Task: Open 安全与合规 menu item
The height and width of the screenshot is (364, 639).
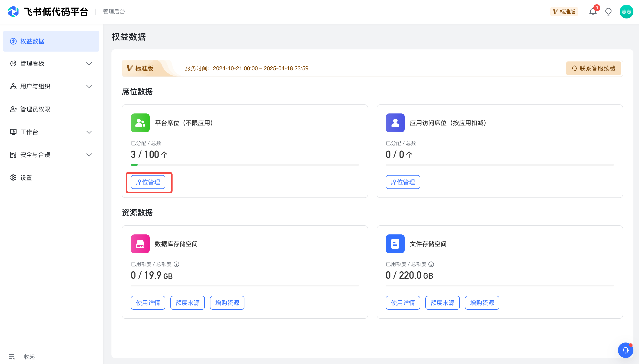Action: point(51,155)
